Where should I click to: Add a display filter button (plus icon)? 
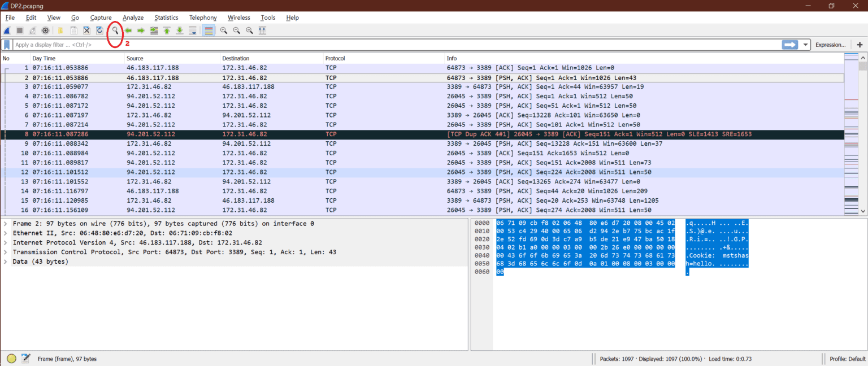(860, 45)
